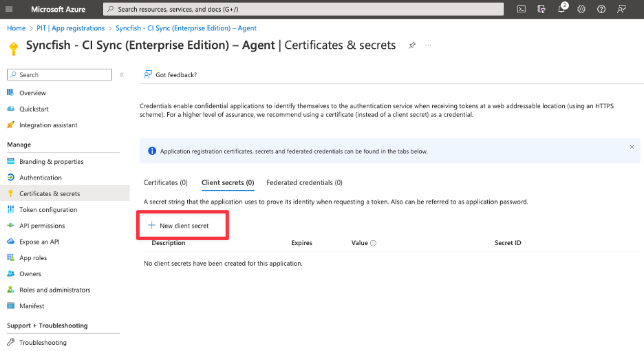Click the Value info circle icon

pos(373,243)
